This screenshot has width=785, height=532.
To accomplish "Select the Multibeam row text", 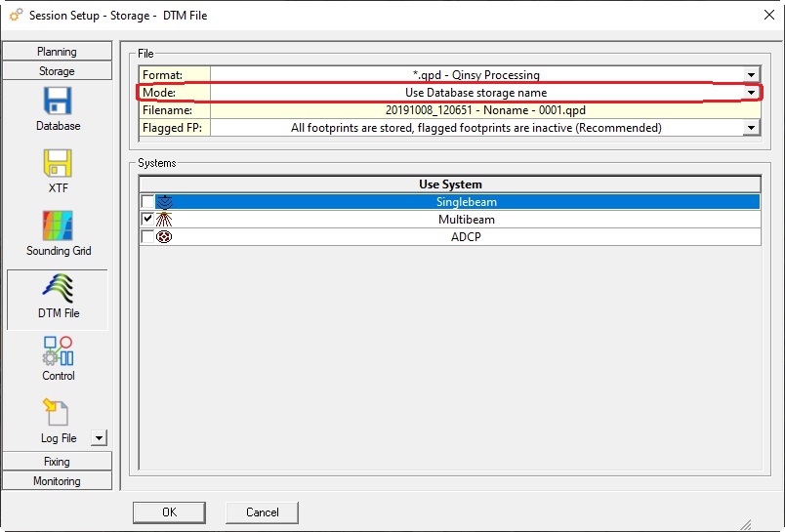I will point(466,220).
